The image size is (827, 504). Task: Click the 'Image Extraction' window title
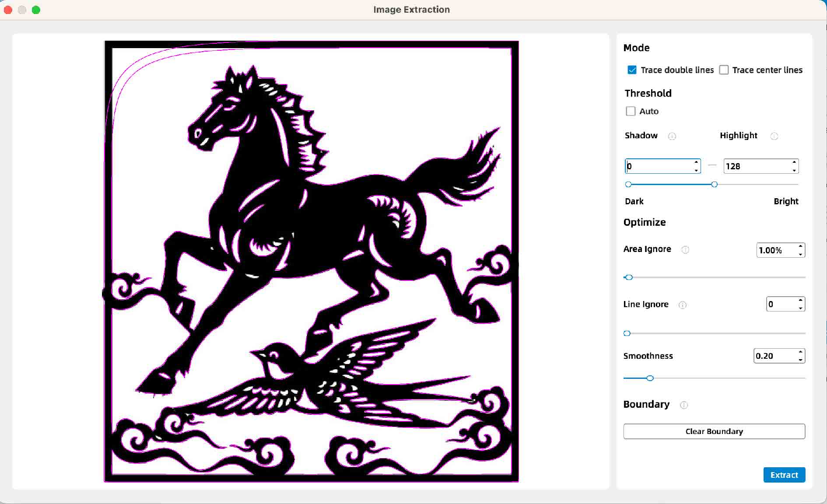411,10
